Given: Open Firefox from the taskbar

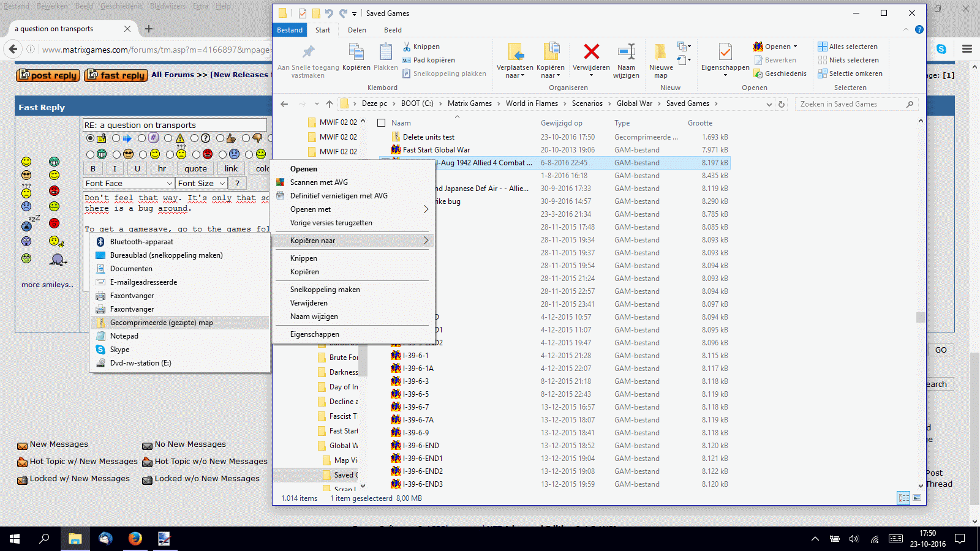Looking at the screenshot, I should (135, 538).
